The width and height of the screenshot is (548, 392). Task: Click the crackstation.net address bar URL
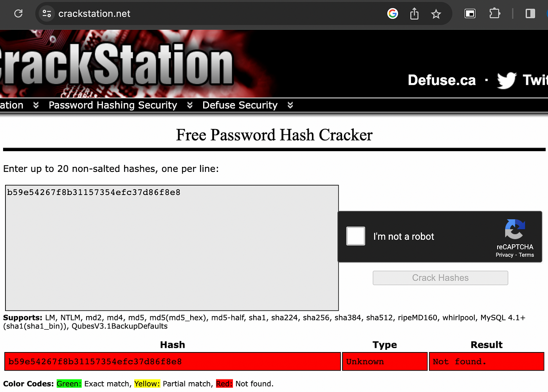[x=94, y=14]
